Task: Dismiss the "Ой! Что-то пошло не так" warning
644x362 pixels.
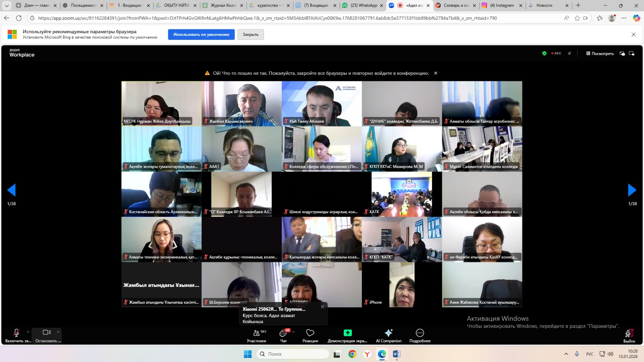Action: tap(436, 73)
